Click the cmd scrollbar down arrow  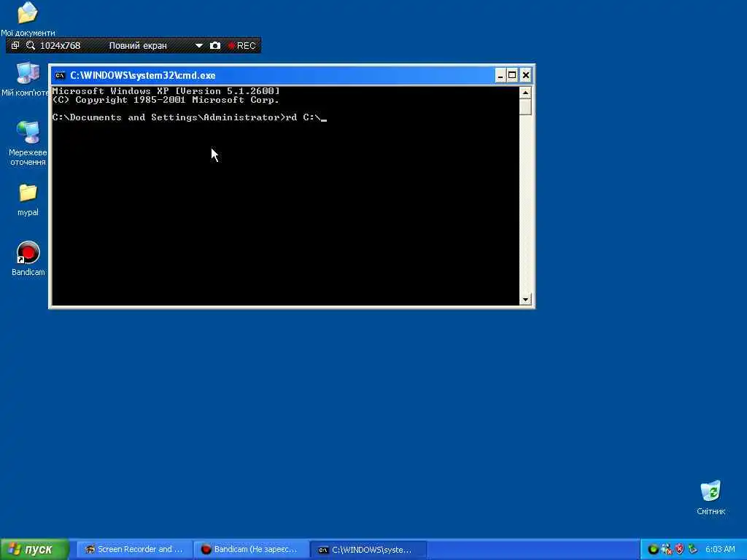(525, 300)
